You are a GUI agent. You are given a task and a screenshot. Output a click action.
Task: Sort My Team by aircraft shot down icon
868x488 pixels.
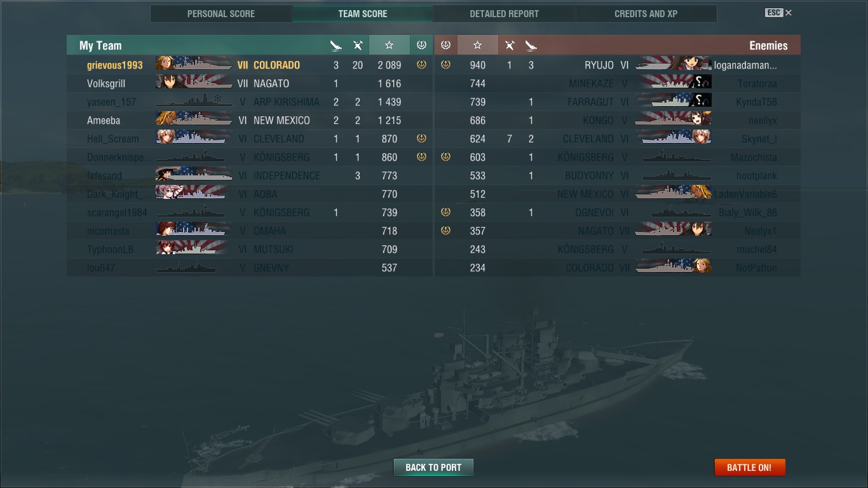point(358,45)
